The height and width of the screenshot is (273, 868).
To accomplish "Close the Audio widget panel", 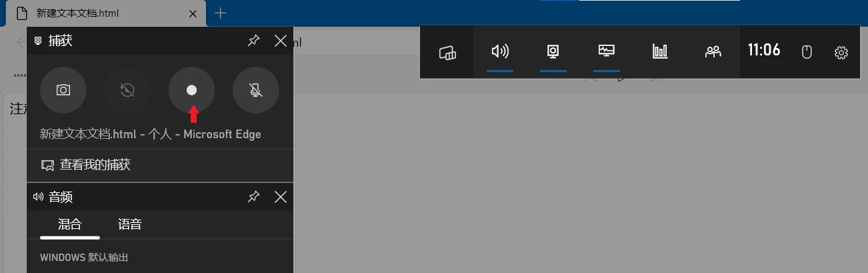I will (x=281, y=196).
